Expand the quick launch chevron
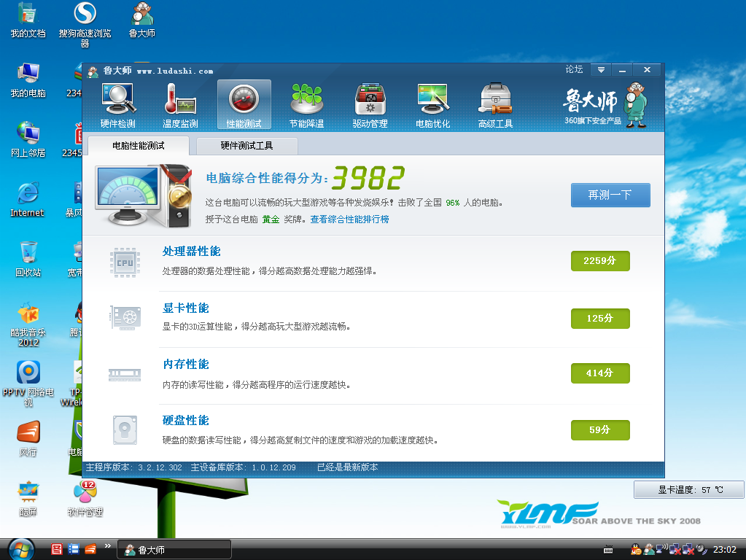 coord(108,545)
